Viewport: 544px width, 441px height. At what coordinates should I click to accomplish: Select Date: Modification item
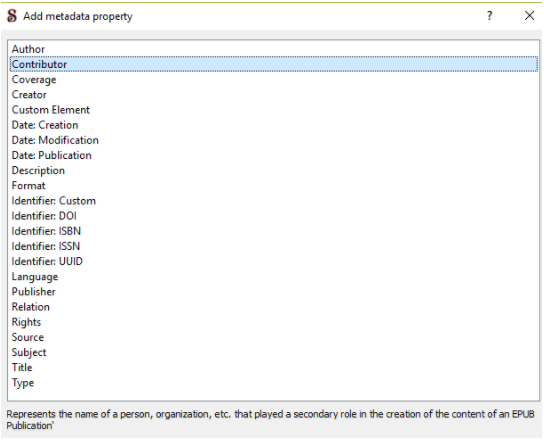[274, 140]
